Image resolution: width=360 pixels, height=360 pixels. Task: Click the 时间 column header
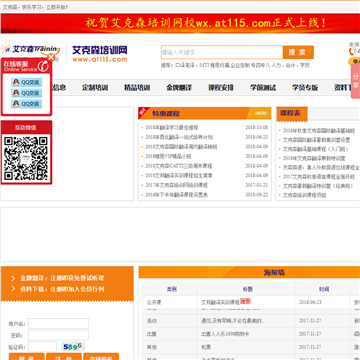point(323,289)
